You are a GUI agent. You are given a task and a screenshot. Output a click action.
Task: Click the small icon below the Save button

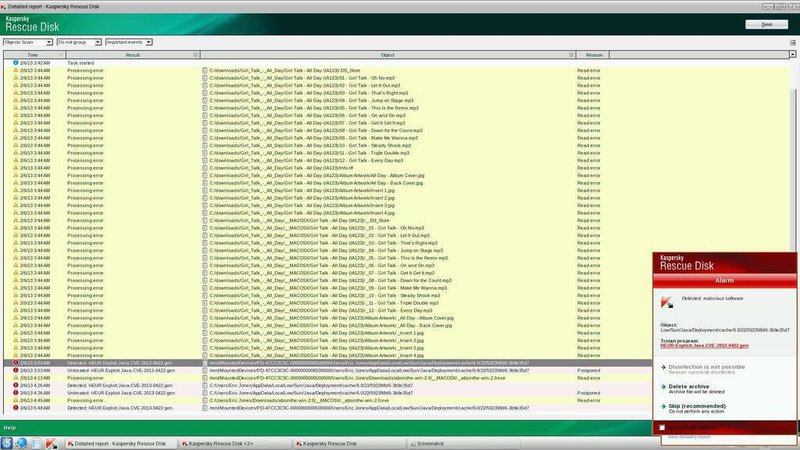click(792, 43)
